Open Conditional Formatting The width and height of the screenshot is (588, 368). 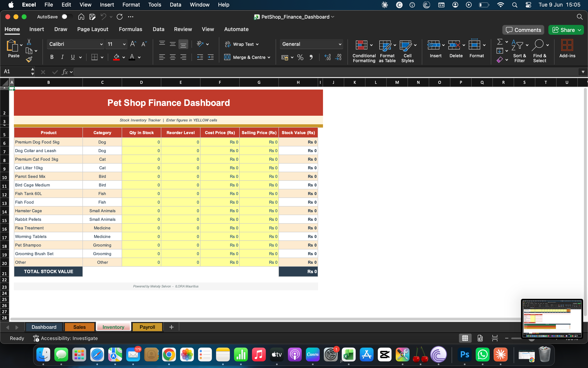364,51
